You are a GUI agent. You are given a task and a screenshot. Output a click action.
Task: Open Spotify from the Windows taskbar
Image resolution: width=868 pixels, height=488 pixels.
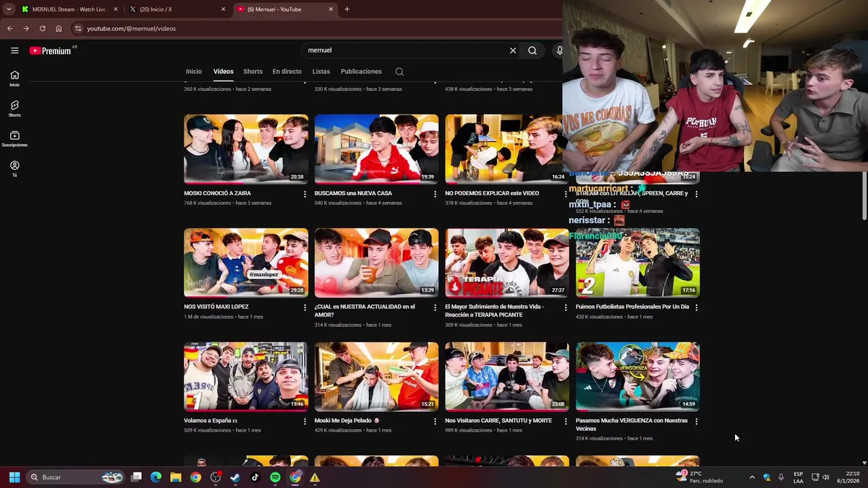coord(275,477)
